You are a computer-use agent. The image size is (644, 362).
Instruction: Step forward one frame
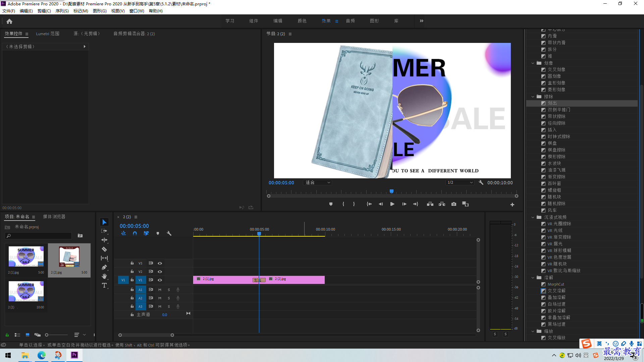click(404, 204)
